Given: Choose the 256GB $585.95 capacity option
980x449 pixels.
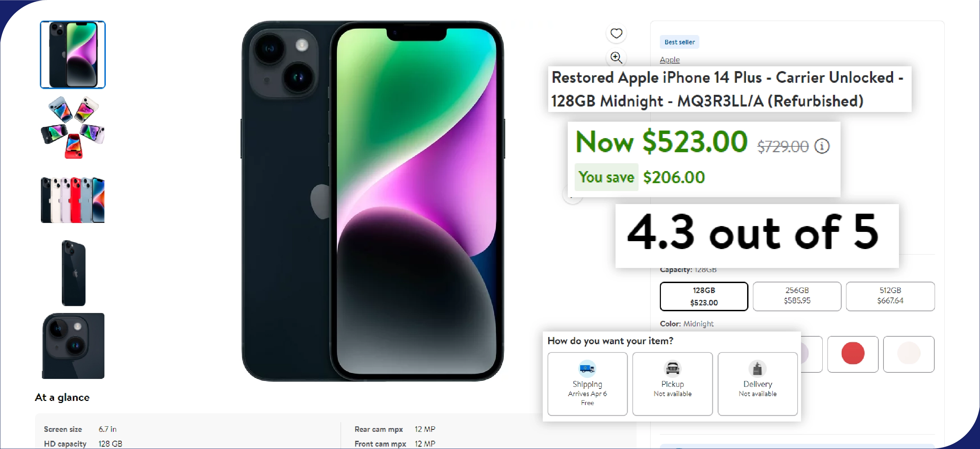Looking at the screenshot, I should click(797, 296).
